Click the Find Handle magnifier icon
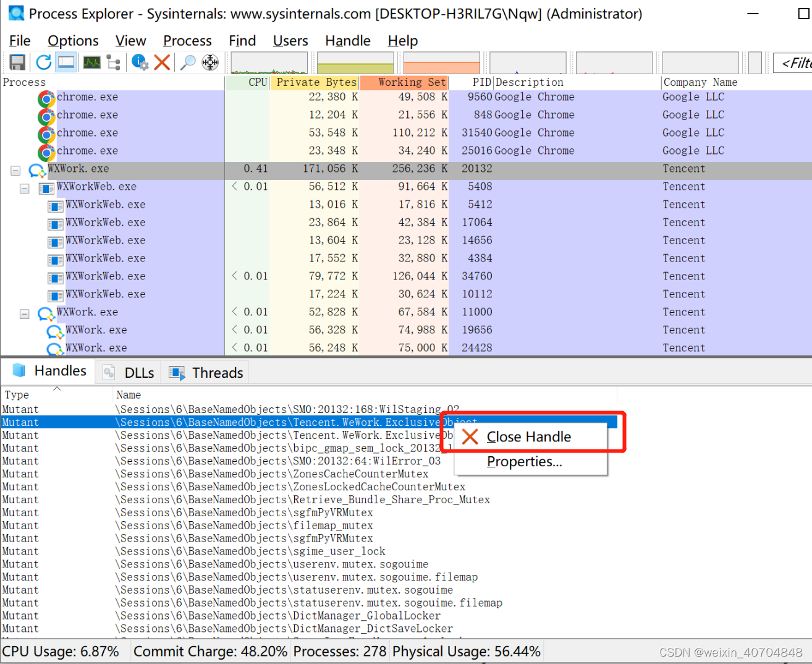This screenshot has height=664, width=812. coord(188,62)
